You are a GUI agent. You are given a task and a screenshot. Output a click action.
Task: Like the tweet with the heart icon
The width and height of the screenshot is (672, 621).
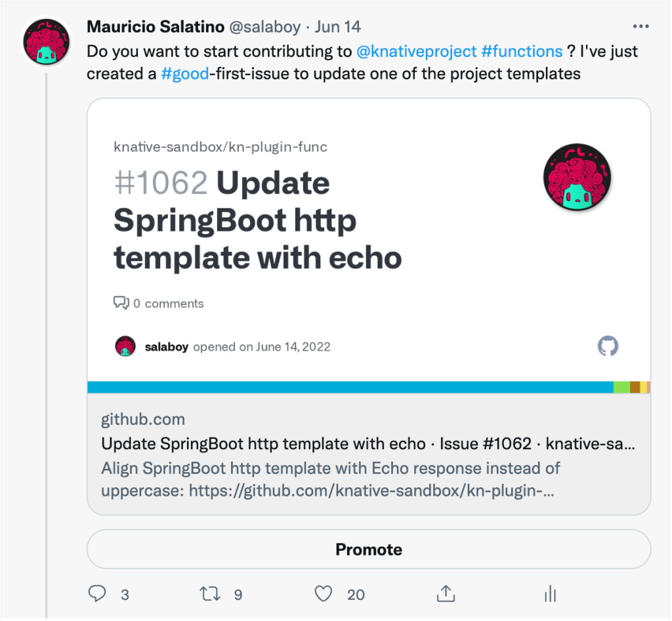pyautogui.click(x=323, y=594)
